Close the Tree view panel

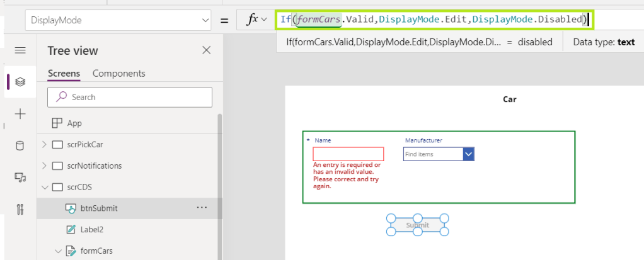[206, 50]
